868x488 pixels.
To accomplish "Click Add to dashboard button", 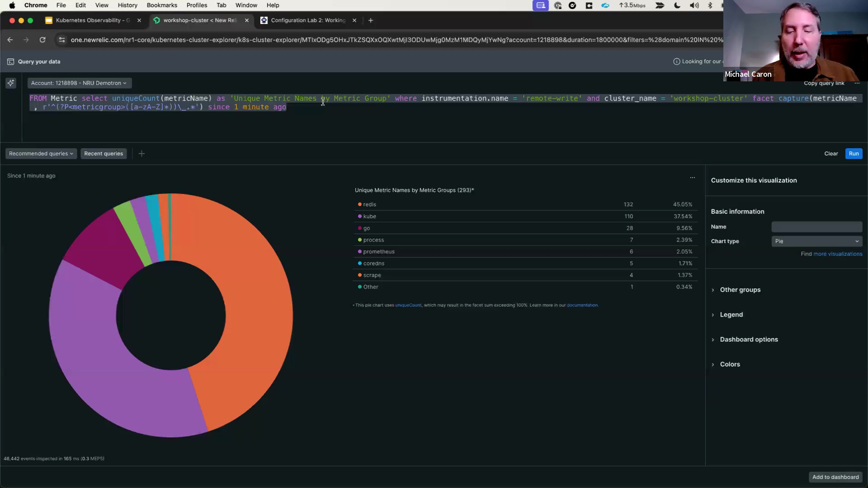I will tap(835, 477).
